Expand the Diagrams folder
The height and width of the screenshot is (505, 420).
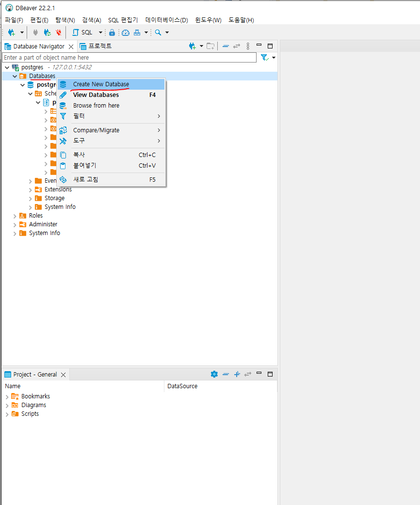click(x=7, y=406)
